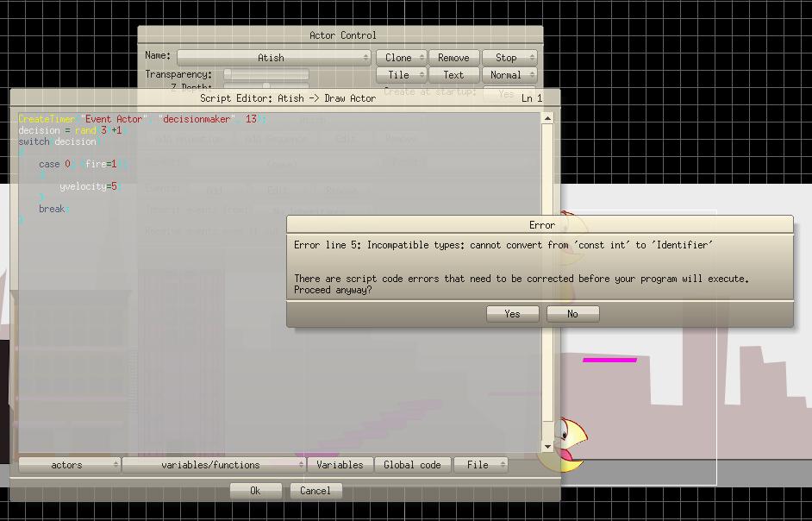Open the Global code editor
This screenshot has width=812, height=521.
click(412, 465)
